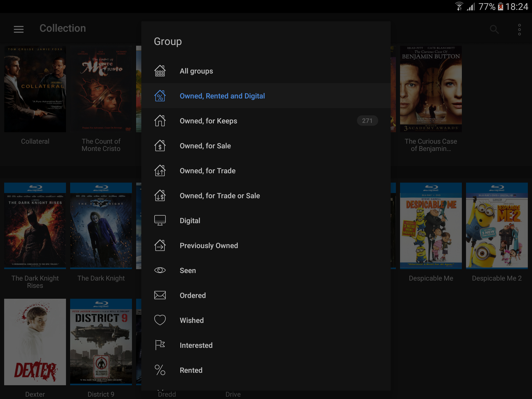
Task: Click the Seen eye icon
Action: point(160,270)
